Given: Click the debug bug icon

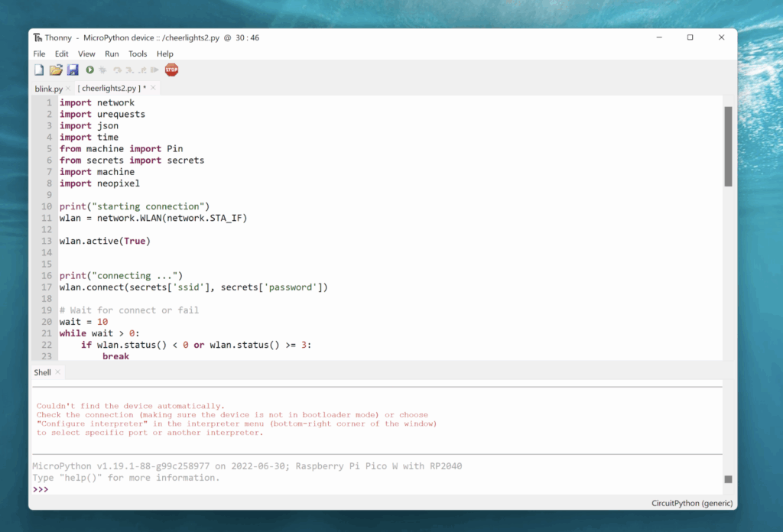Looking at the screenshot, I should 102,70.
